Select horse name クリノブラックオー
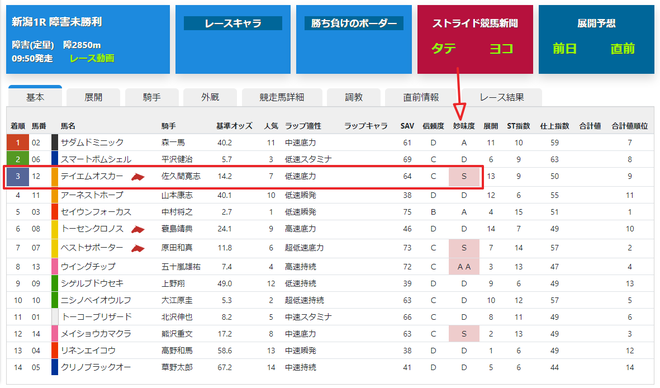This screenshot has height=388, width=660. click(x=96, y=367)
